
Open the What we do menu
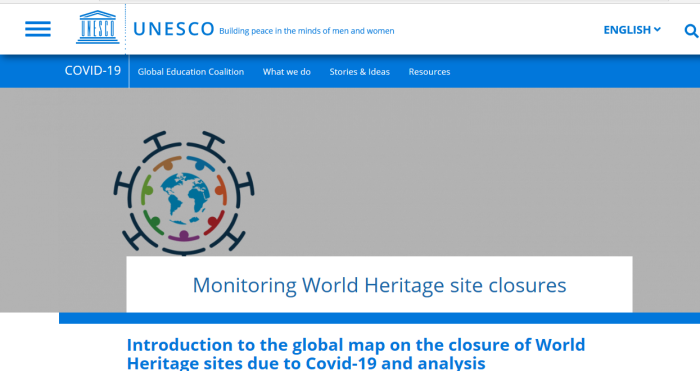pyautogui.click(x=287, y=72)
